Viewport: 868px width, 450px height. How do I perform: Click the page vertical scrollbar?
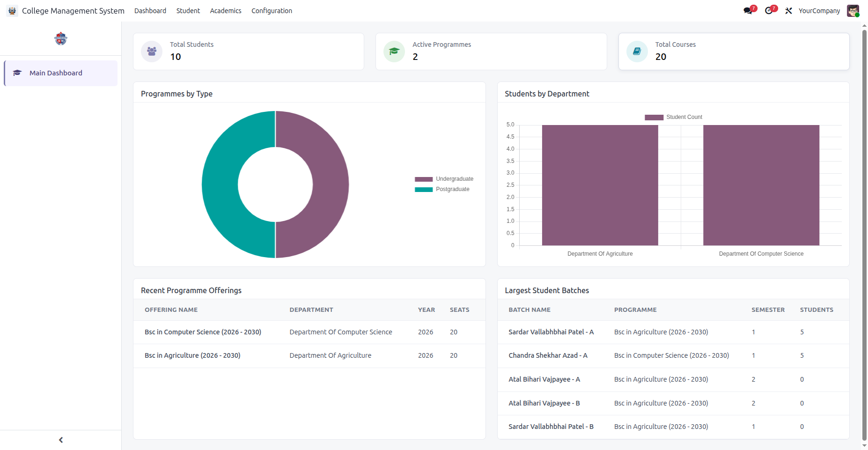pos(864,234)
